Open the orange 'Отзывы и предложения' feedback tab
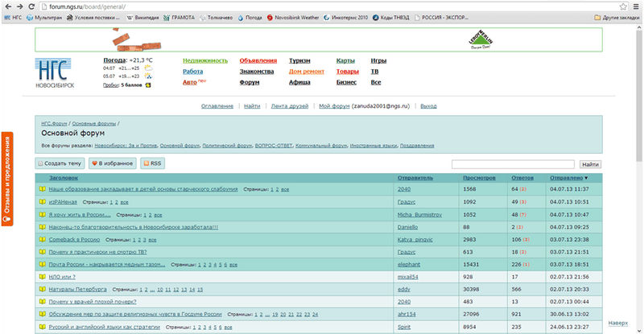Viewport: 644px width, 334px height. [x=6, y=179]
